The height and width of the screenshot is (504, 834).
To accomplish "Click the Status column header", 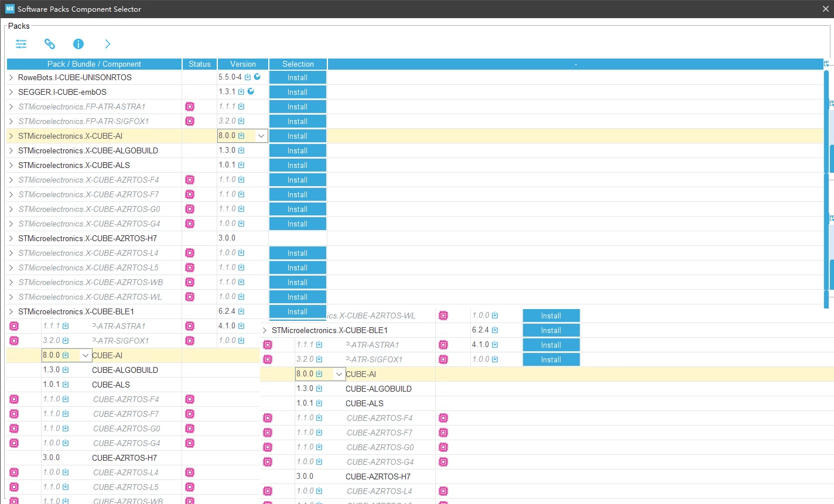I will (200, 64).
